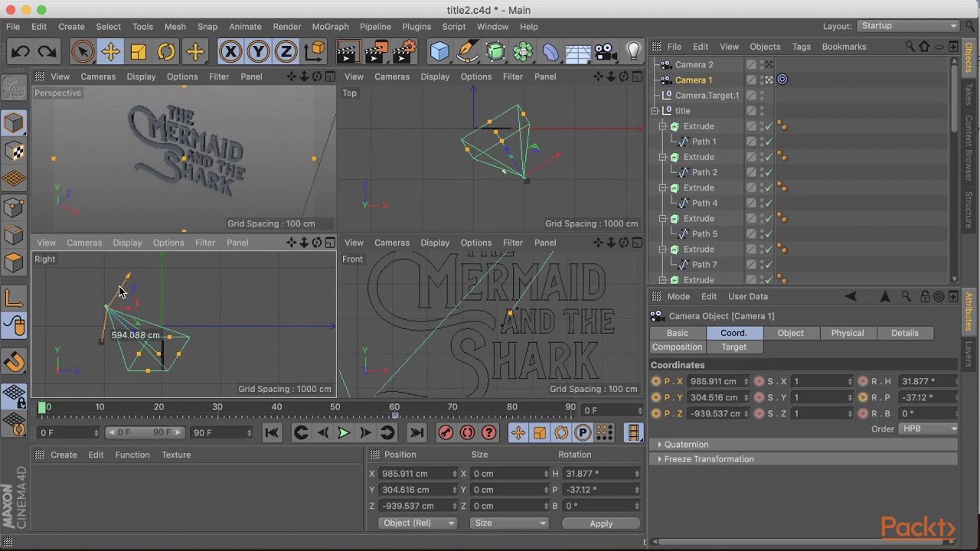Click the Camera object icon in toolbar

pyautogui.click(x=606, y=52)
